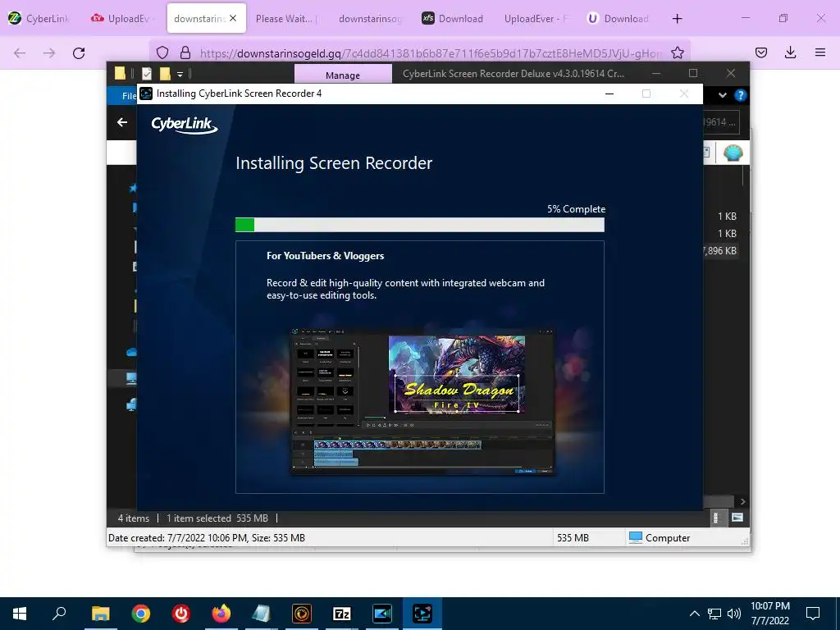Open the Windows Start menu
This screenshot has height=630, width=840.
(20, 614)
